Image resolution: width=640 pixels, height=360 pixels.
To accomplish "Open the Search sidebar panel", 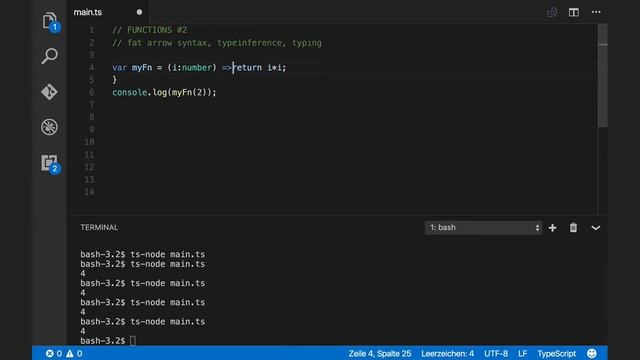I will pos(49,56).
